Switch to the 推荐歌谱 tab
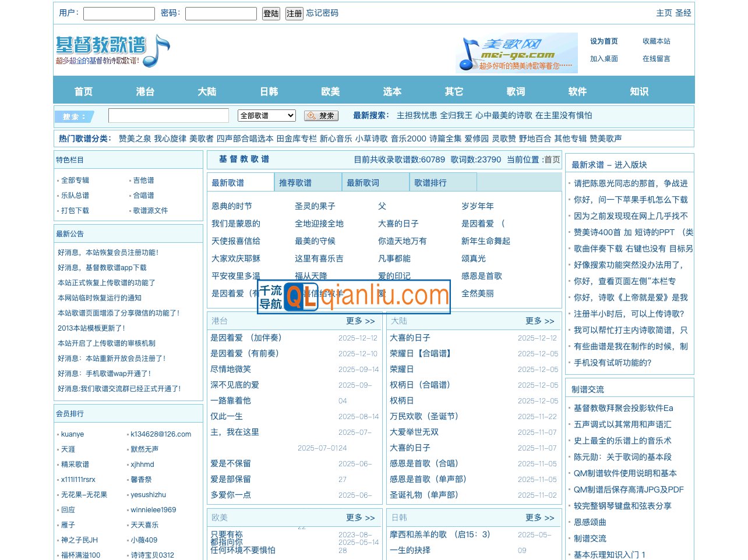748x560 pixels. coord(295,183)
